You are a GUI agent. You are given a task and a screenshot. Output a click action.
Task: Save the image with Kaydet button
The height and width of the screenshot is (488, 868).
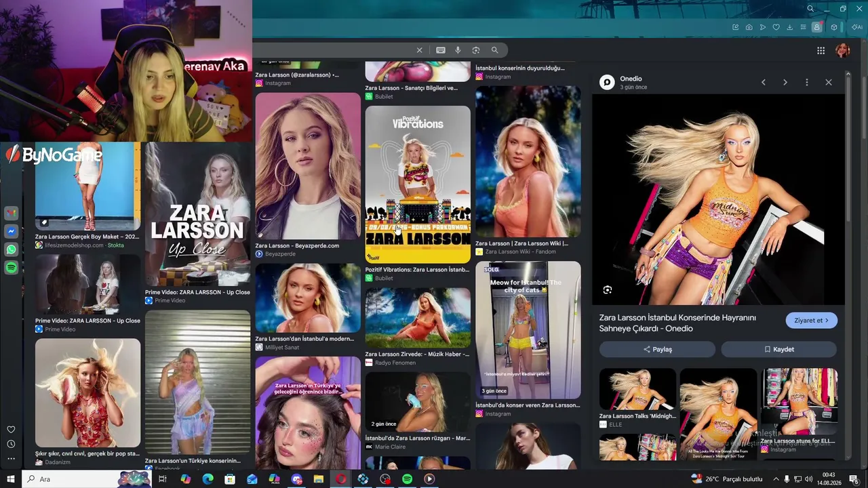778,349
